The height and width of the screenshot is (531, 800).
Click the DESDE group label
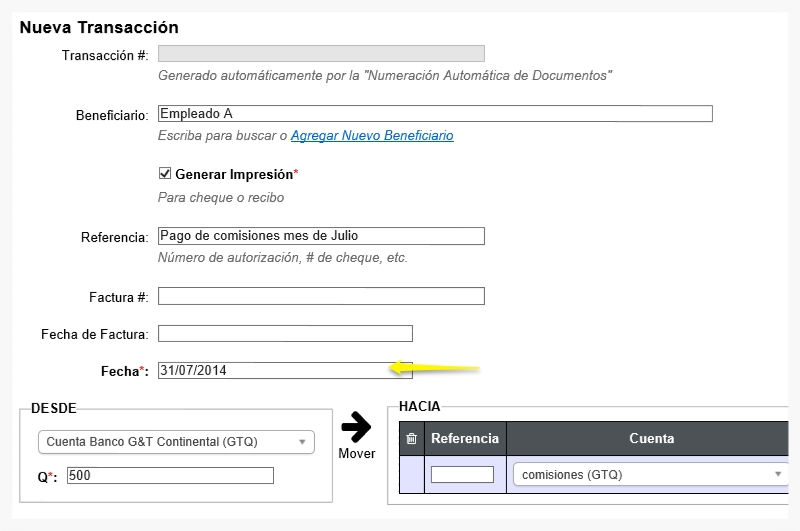(x=54, y=408)
